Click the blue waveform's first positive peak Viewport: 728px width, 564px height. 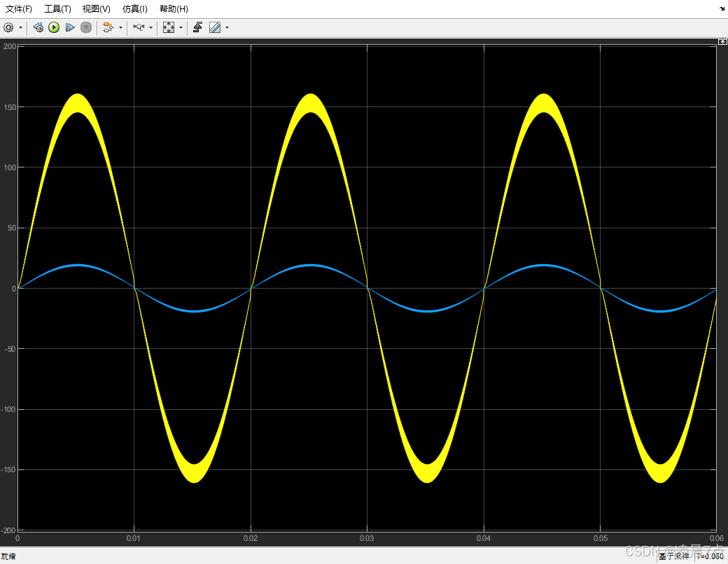78,266
